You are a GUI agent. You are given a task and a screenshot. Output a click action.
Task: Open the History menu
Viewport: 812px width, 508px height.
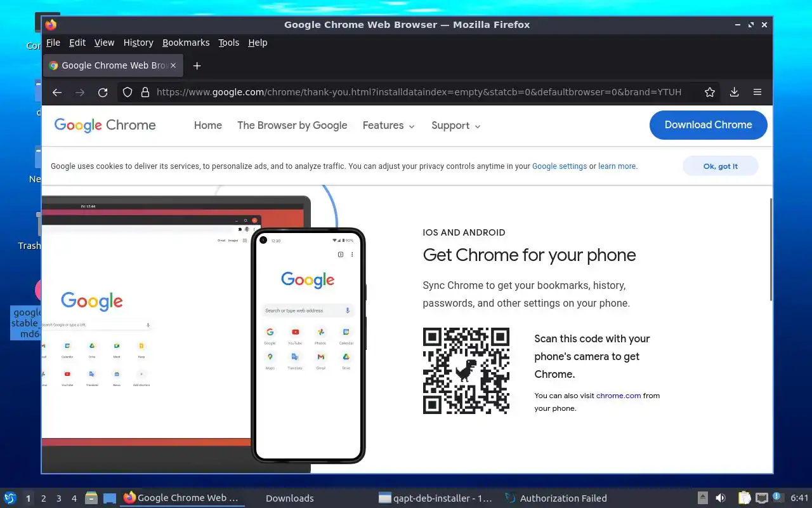pos(138,43)
